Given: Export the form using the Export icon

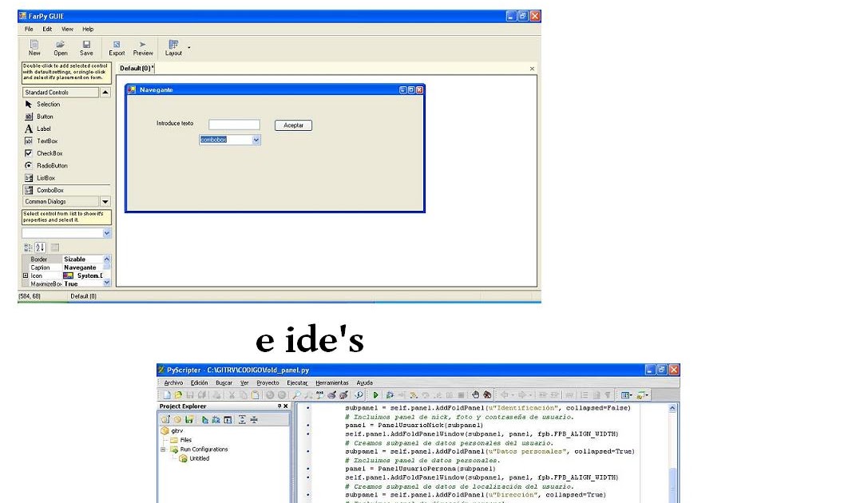Looking at the screenshot, I should [117, 47].
